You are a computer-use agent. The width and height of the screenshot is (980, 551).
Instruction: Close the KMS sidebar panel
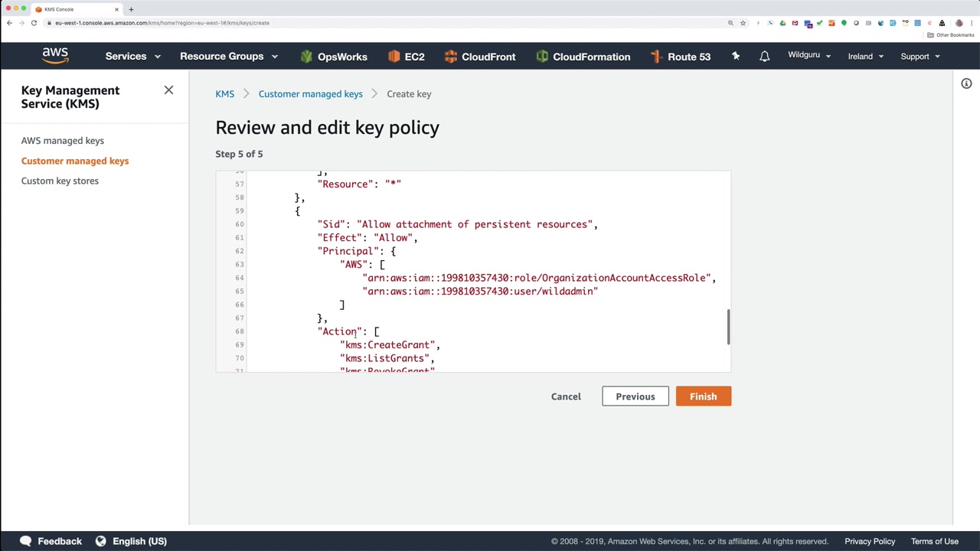click(168, 90)
